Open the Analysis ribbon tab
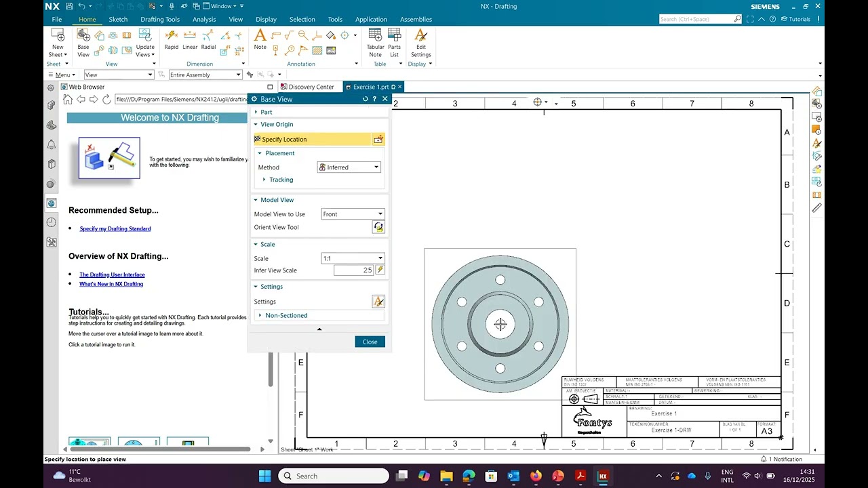The height and width of the screenshot is (488, 868). pyautogui.click(x=203, y=20)
